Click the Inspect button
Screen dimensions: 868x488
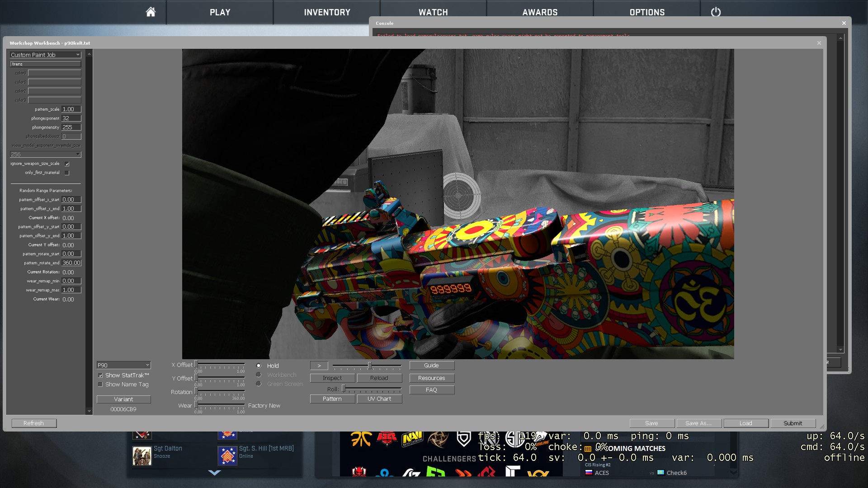332,378
